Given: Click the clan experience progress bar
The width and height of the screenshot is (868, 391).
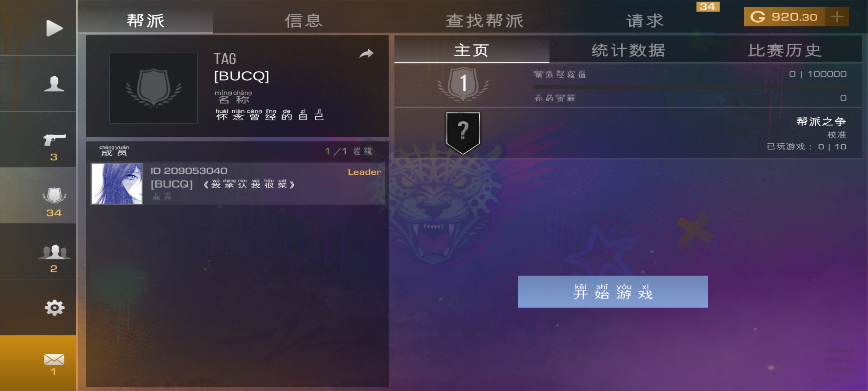Looking at the screenshot, I should (x=690, y=87).
